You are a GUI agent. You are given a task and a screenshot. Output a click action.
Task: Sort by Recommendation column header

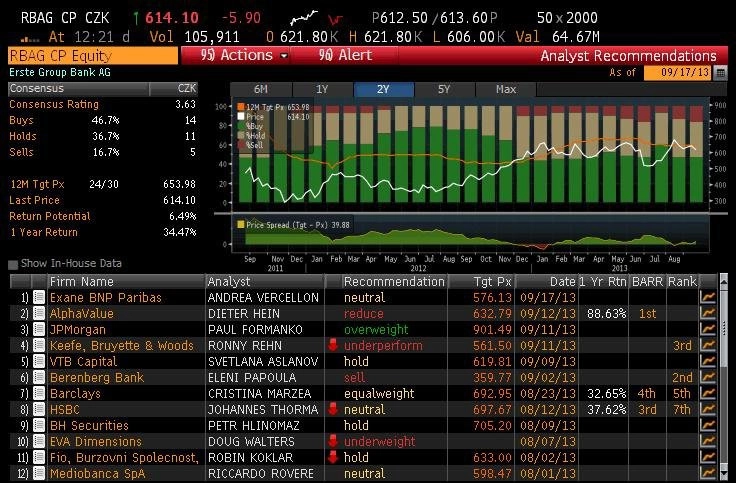click(393, 282)
